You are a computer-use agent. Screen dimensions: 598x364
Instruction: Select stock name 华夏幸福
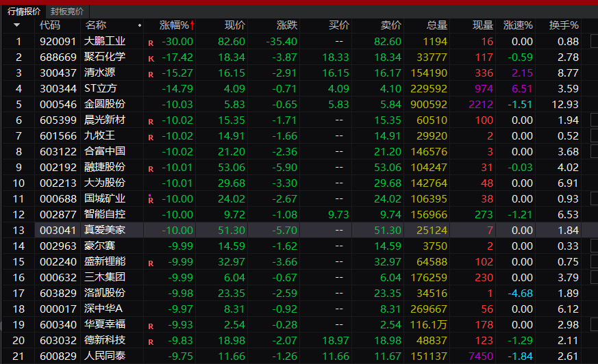pos(105,324)
